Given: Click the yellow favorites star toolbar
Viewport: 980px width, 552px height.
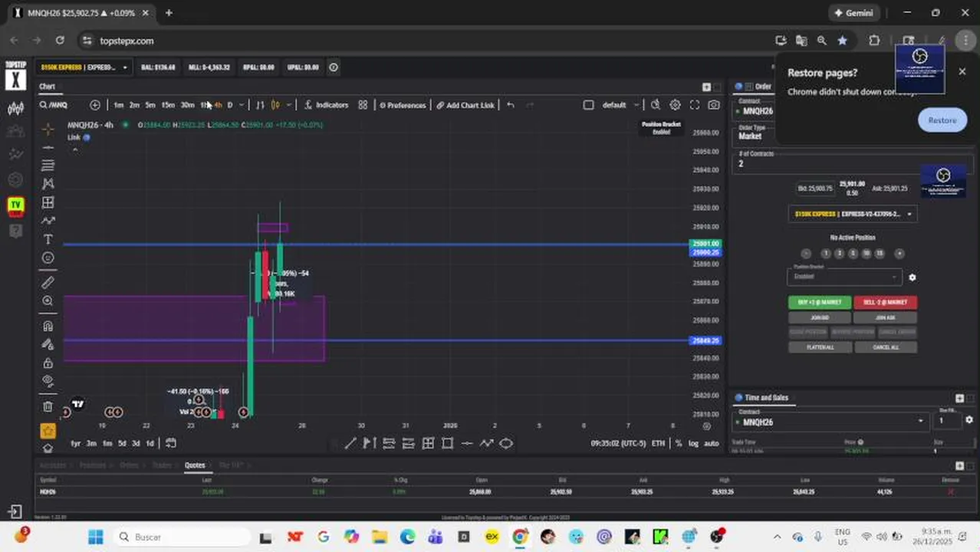Looking at the screenshot, I should (x=48, y=431).
